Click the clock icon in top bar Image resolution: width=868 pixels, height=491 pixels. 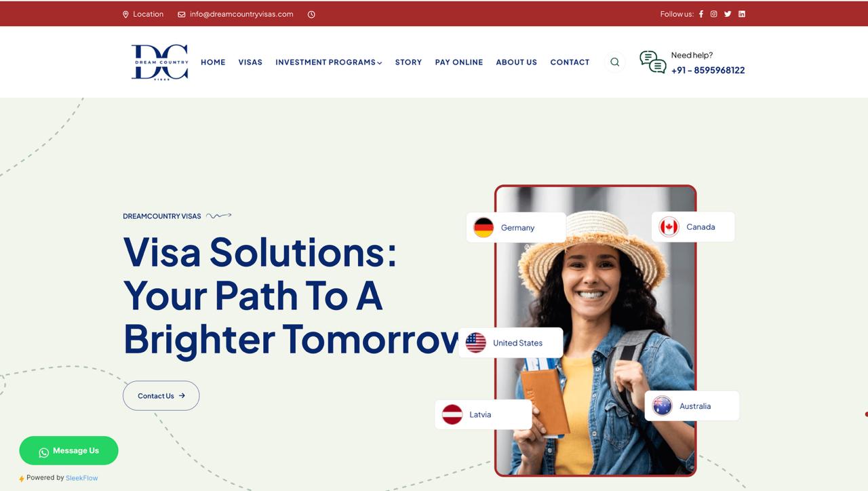pyautogui.click(x=311, y=14)
